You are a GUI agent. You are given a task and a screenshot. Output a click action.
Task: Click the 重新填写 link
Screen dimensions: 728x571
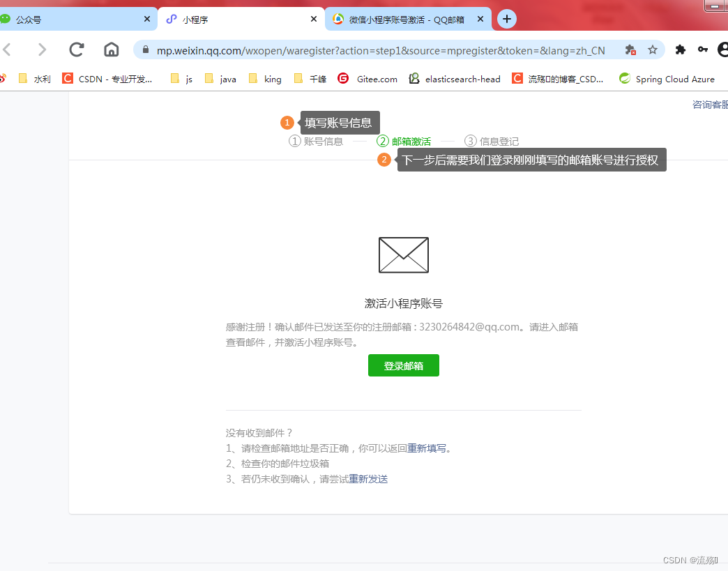tap(427, 448)
